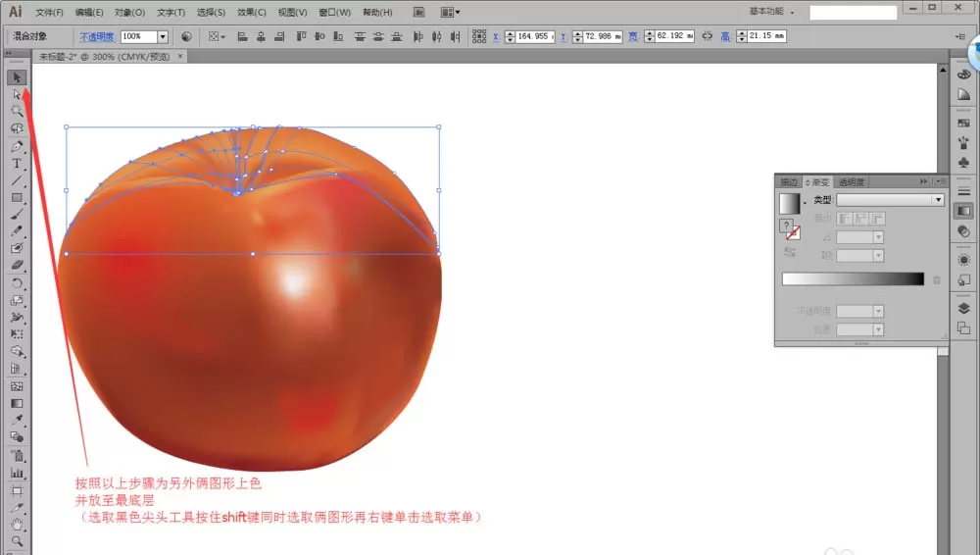Open the 效果(C) menu
The image size is (980, 555).
(251, 12)
